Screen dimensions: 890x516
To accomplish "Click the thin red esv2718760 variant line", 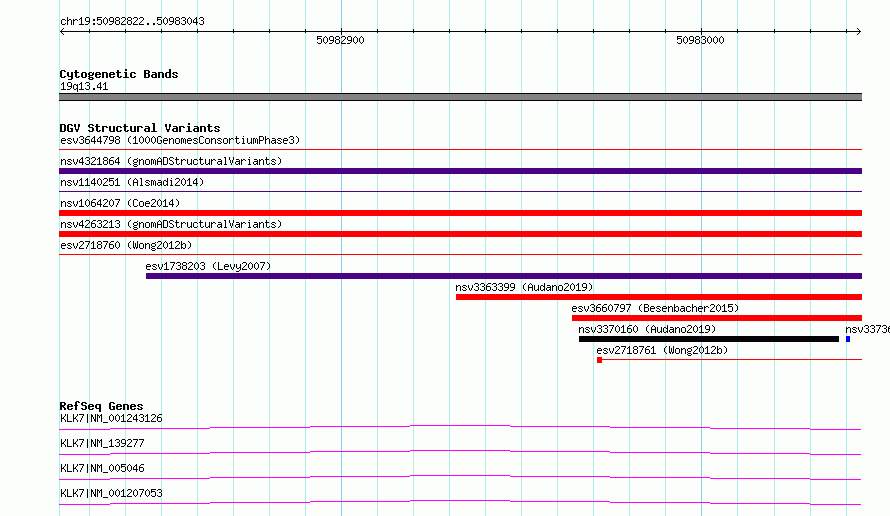I will click(460, 254).
